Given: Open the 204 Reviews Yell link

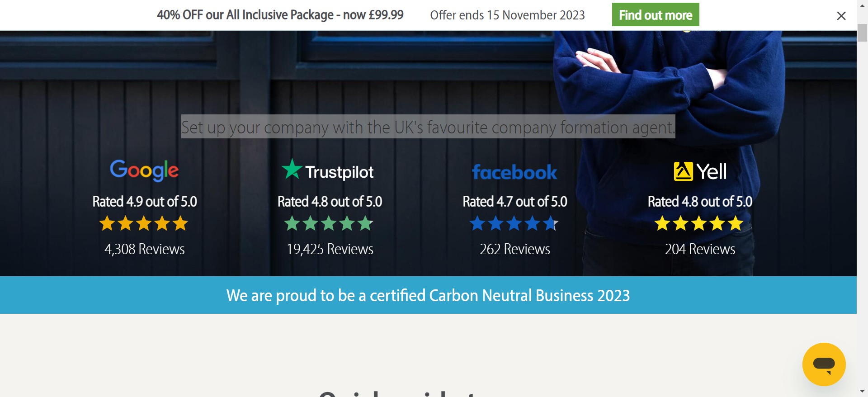Looking at the screenshot, I should (x=700, y=249).
